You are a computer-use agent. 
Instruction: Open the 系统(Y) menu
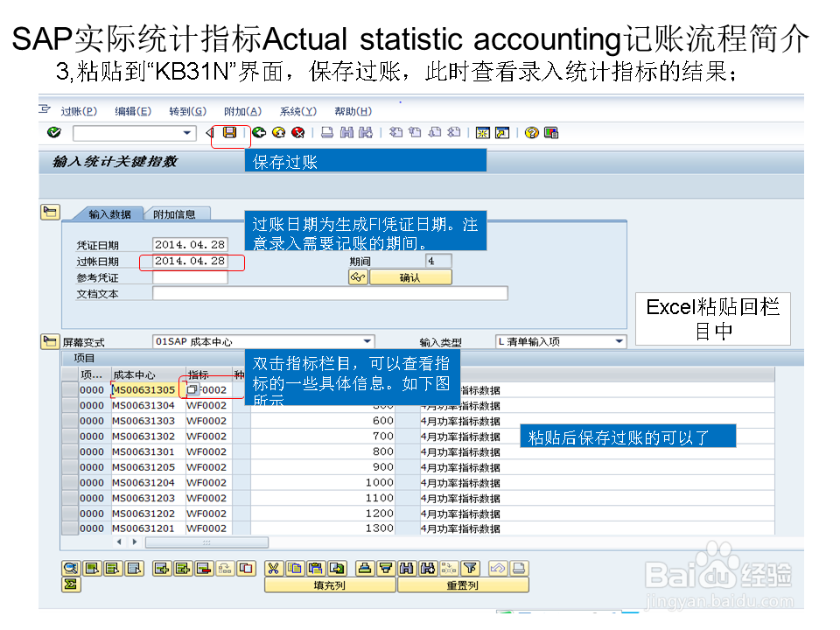point(297,111)
